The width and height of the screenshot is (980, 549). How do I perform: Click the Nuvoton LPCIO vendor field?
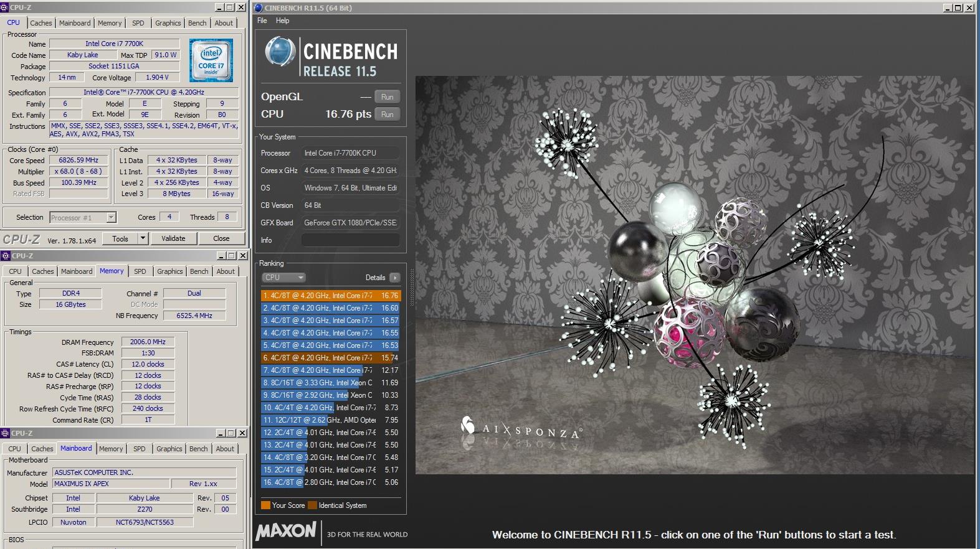[74, 523]
